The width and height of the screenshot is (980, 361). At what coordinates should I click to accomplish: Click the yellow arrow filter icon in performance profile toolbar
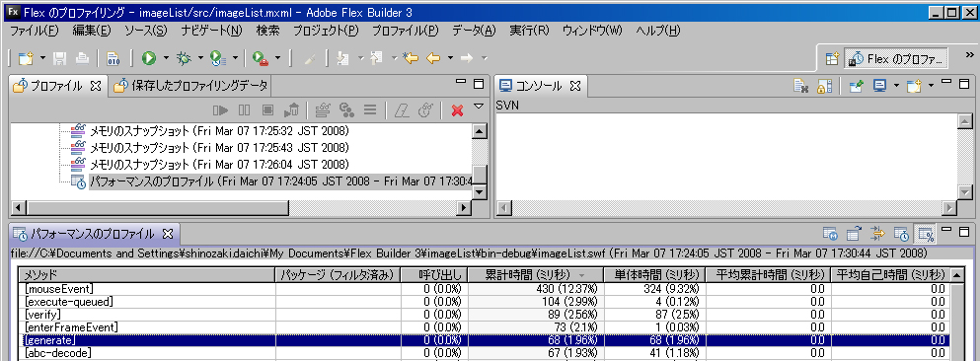pyautogui.click(x=877, y=234)
